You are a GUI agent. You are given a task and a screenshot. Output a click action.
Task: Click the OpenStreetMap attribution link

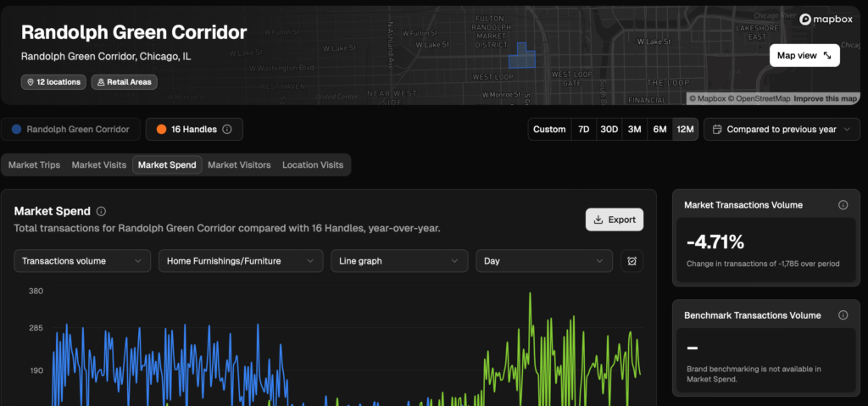point(759,98)
